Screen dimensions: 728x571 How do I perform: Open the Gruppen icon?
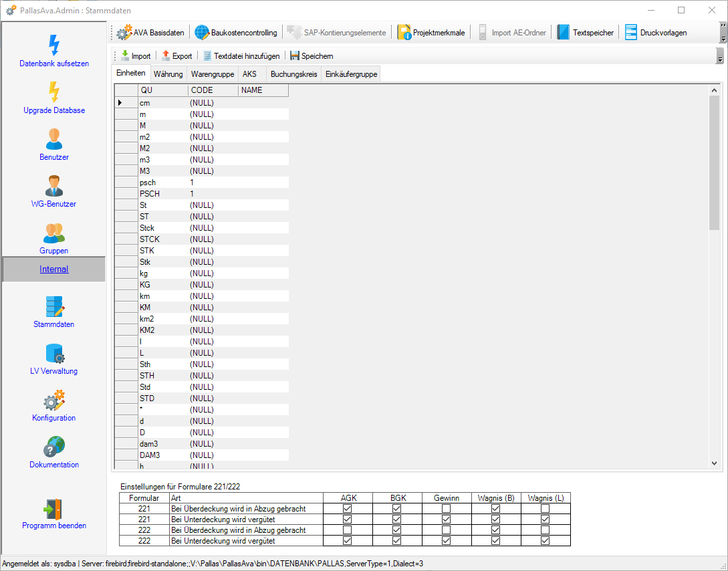coord(54,233)
